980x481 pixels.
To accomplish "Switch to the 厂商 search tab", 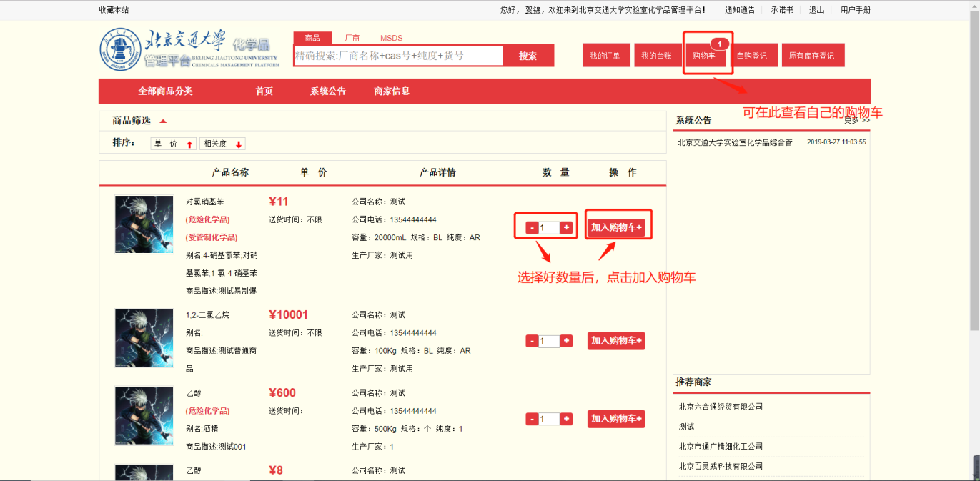I will click(352, 38).
